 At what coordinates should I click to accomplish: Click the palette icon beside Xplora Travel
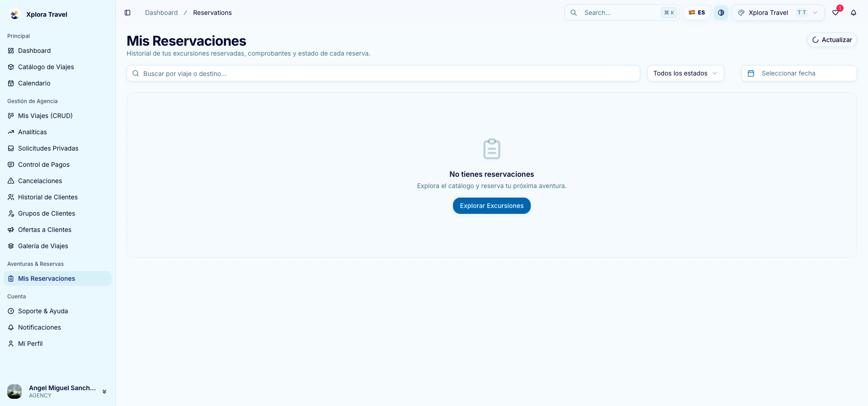(741, 13)
